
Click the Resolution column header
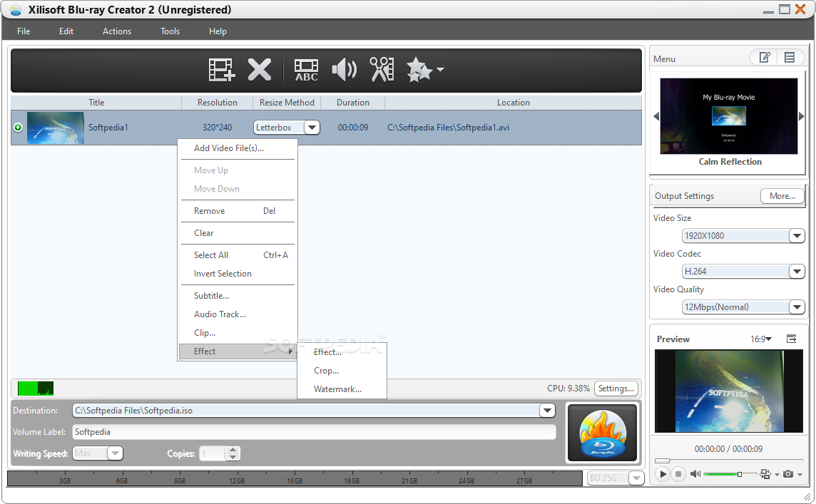(x=217, y=103)
